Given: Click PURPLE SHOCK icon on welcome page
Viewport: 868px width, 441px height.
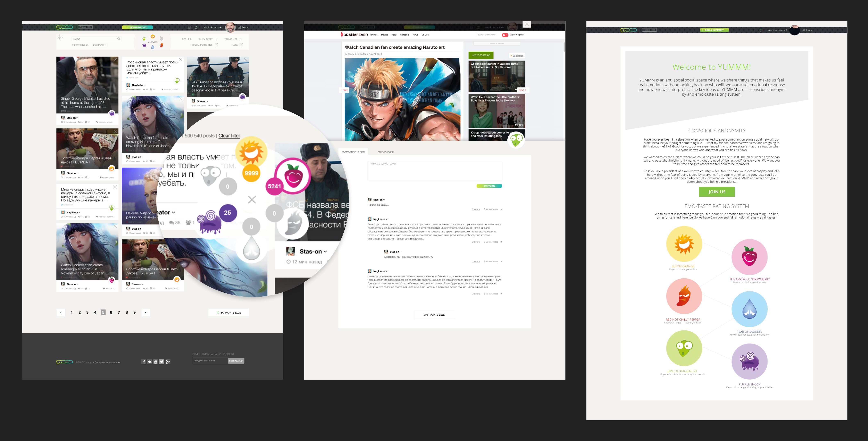Looking at the screenshot, I should coord(749,362).
